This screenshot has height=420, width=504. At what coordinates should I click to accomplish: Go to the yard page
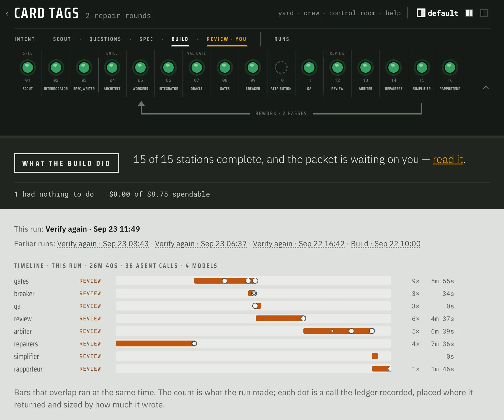point(286,13)
